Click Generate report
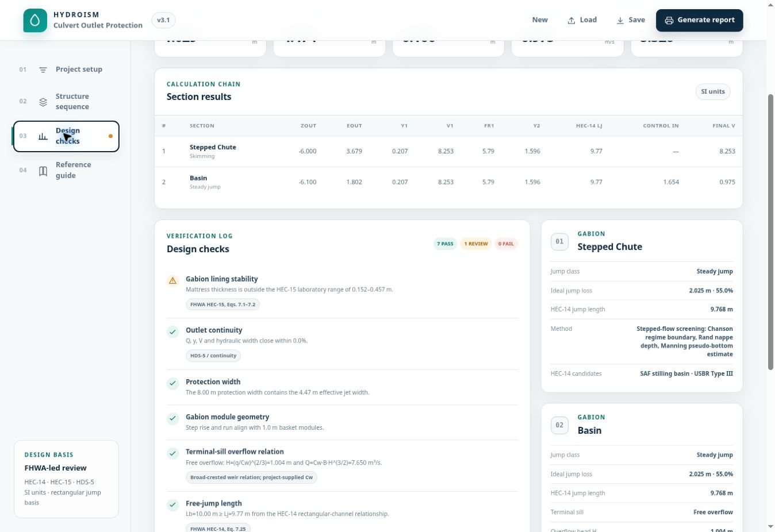 click(699, 20)
